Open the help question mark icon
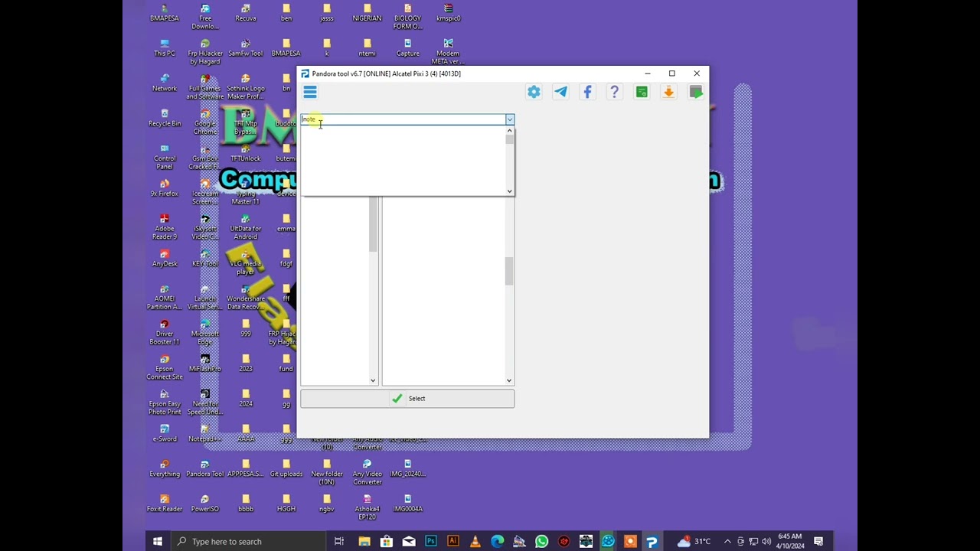980x551 pixels. coord(614,92)
